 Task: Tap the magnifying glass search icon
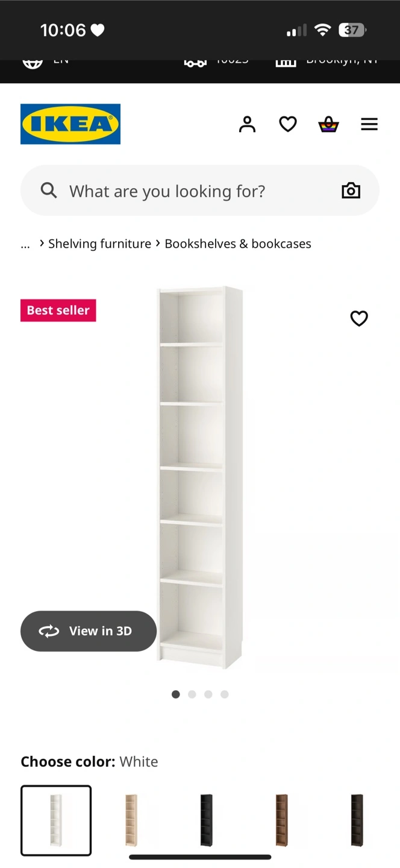click(x=49, y=191)
